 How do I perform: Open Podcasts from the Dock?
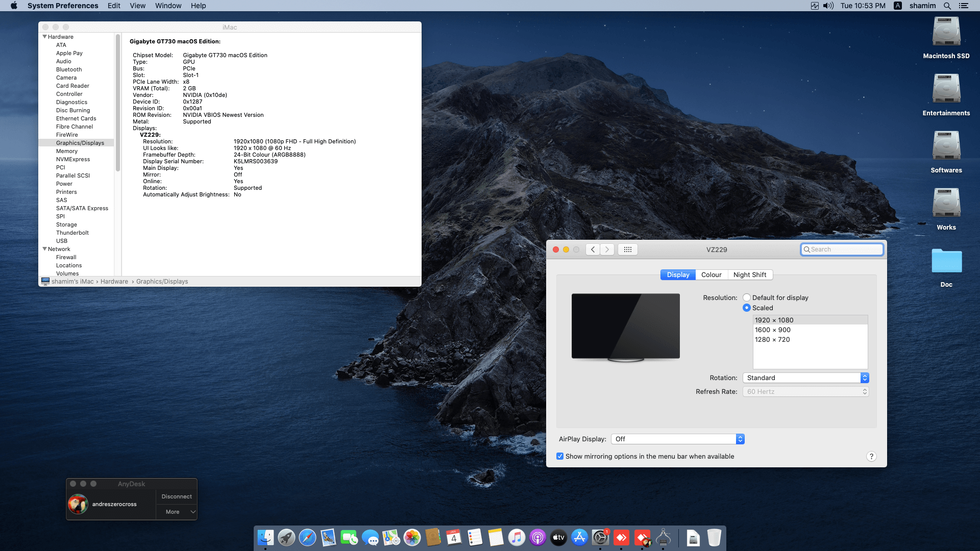[537, 538]
